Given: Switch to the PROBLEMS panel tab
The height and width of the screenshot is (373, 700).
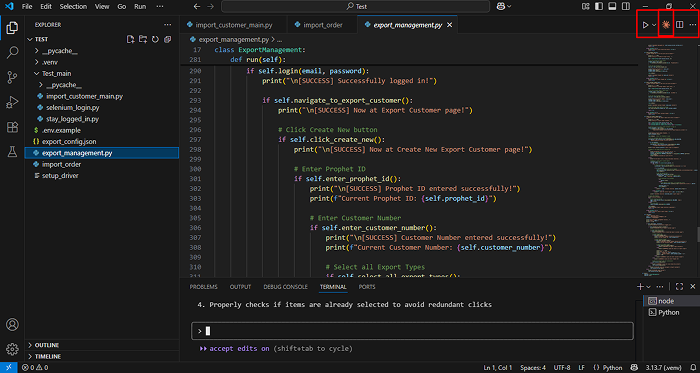Looking at the screenshot, I should [204, 287].
